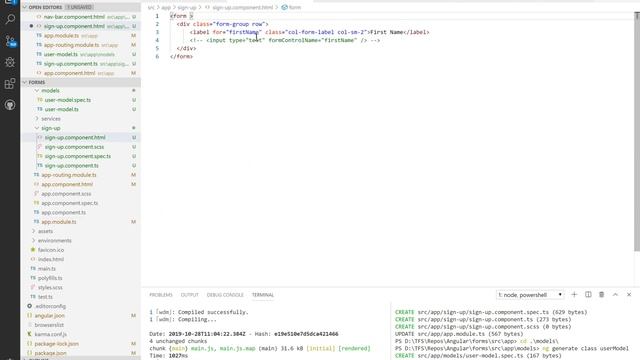Open browserslist file
Viewport: 640px width, 360px height.
click(80, 325)
